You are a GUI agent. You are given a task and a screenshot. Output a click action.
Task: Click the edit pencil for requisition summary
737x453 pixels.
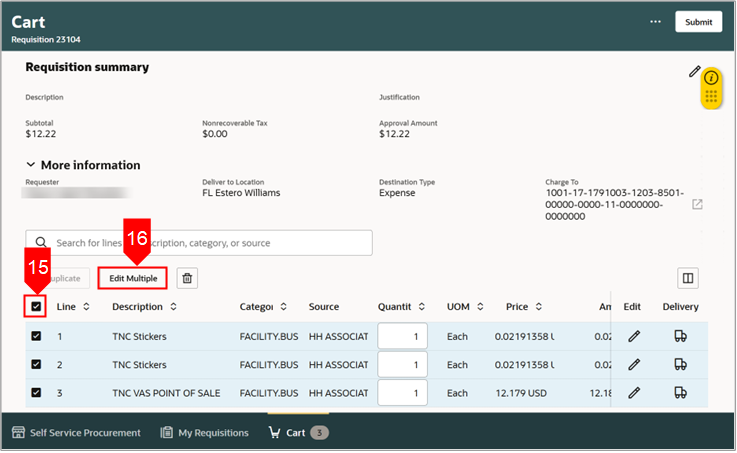click(694, 71)
